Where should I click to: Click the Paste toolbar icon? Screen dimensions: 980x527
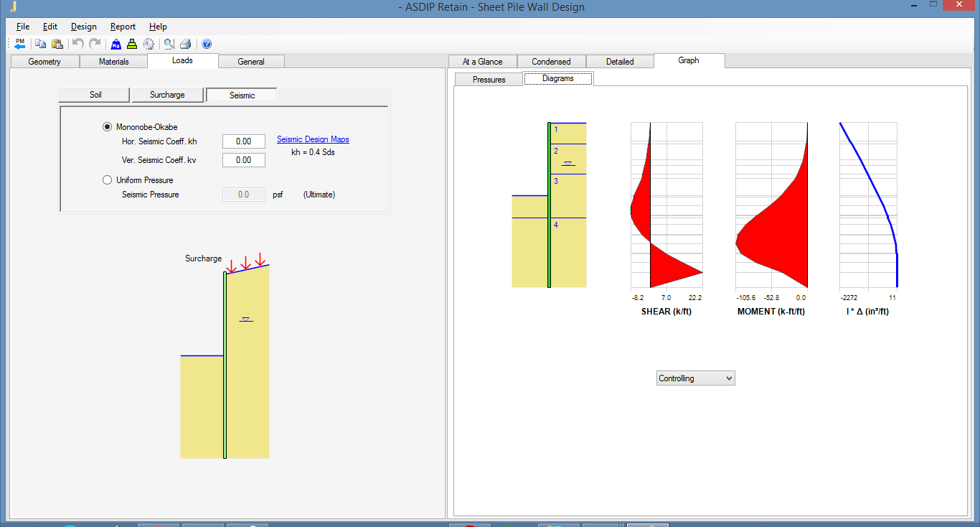(57, 44)
